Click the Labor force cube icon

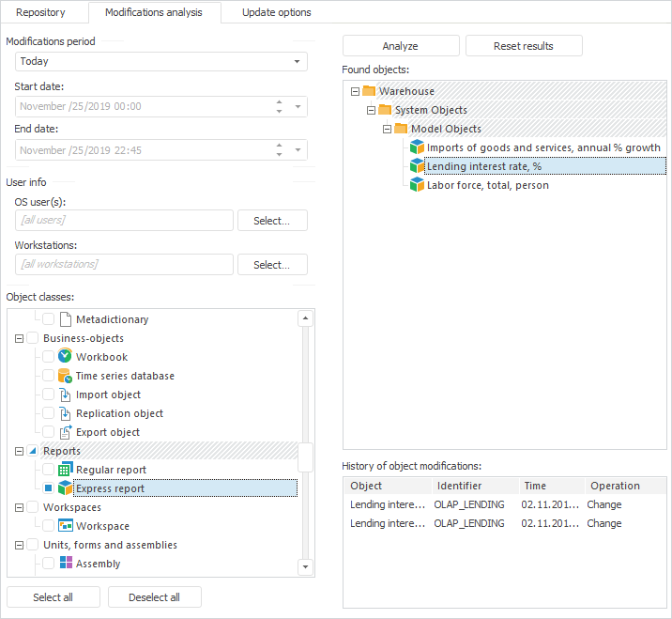(418, 185)
